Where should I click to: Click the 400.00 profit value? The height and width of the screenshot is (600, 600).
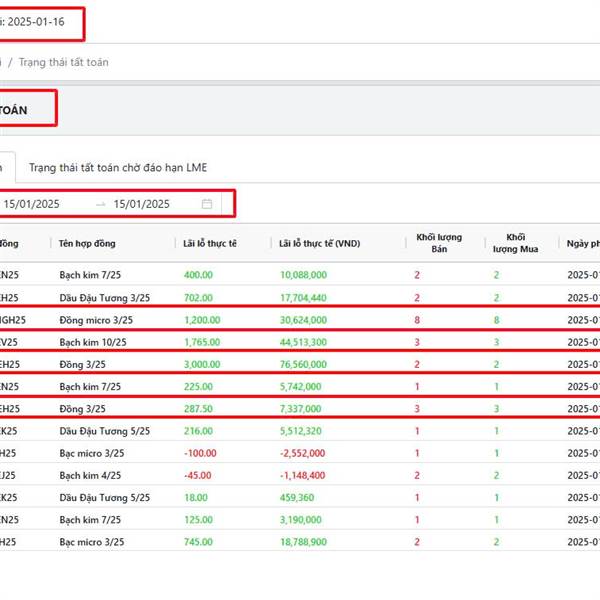[198, 275]
